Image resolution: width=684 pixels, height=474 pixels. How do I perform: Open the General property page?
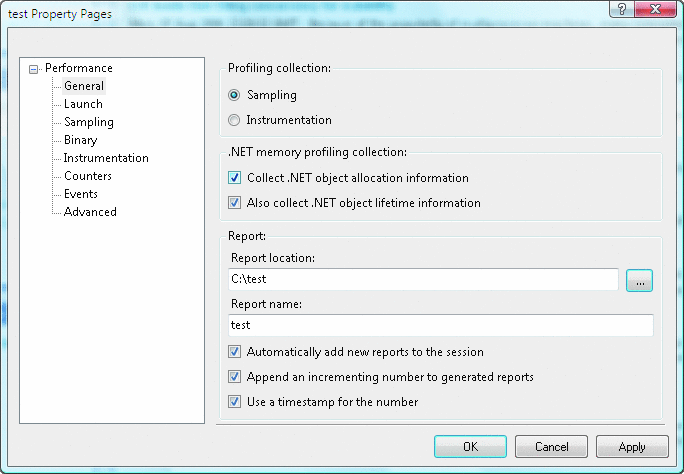[x=84, y=86]
